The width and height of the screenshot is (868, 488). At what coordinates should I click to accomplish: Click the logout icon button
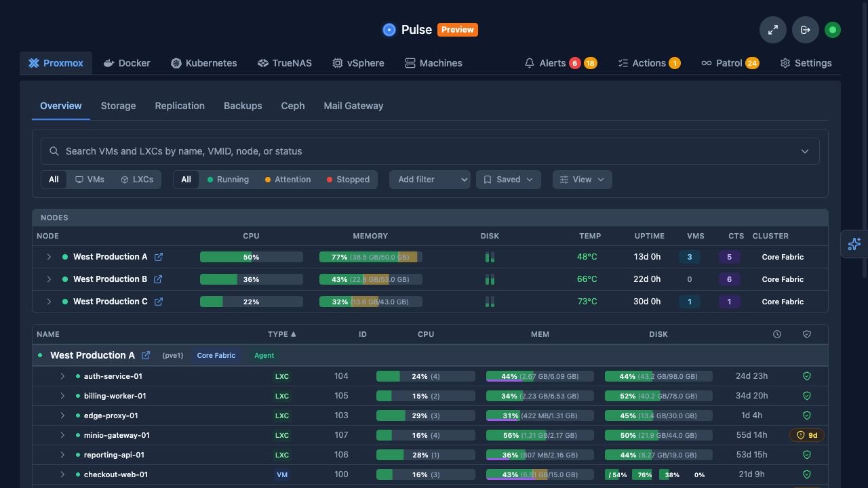click(806, 30)
